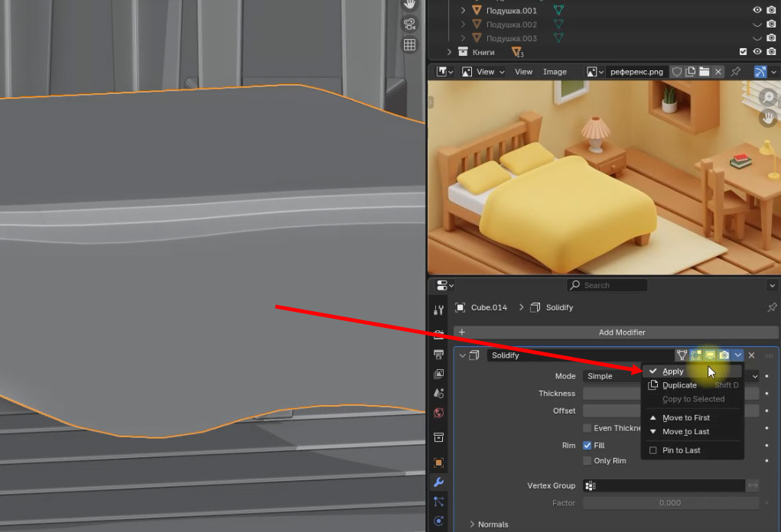The width and height of the screenshot is (781, 532).
Task: Open the Object properties tab orange square icon
Action: pyautogui.click(x=438, y=462)
